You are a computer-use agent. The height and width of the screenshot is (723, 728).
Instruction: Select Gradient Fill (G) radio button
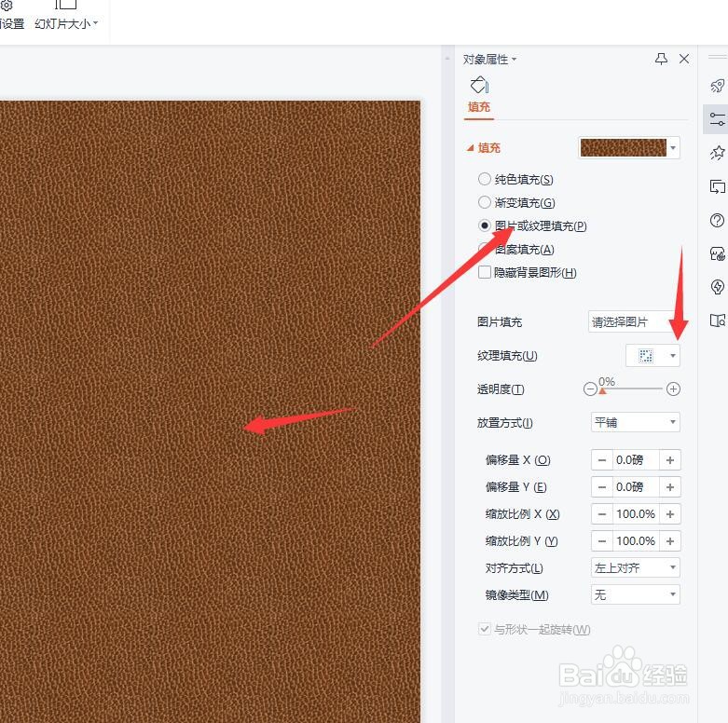point(485,202)
